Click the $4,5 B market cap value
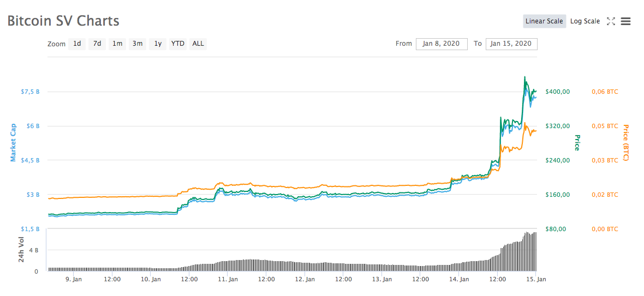This screenshot has width=644, height=296. [x=30, y=160]
